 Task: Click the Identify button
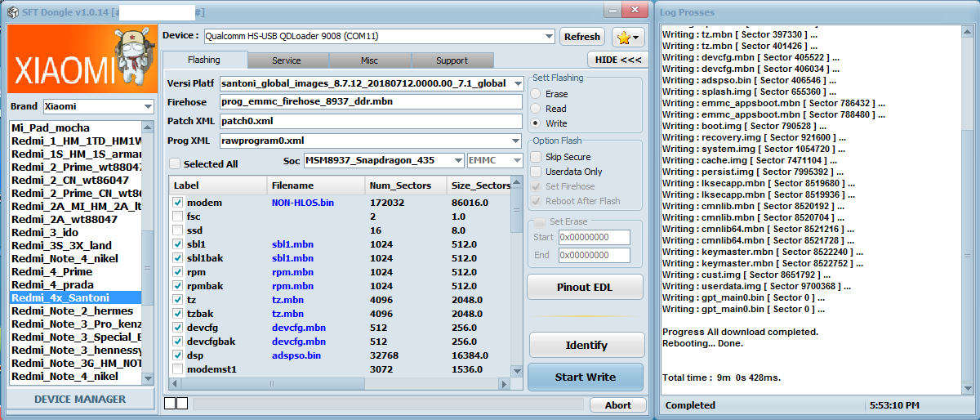click(x=586, y=346)
